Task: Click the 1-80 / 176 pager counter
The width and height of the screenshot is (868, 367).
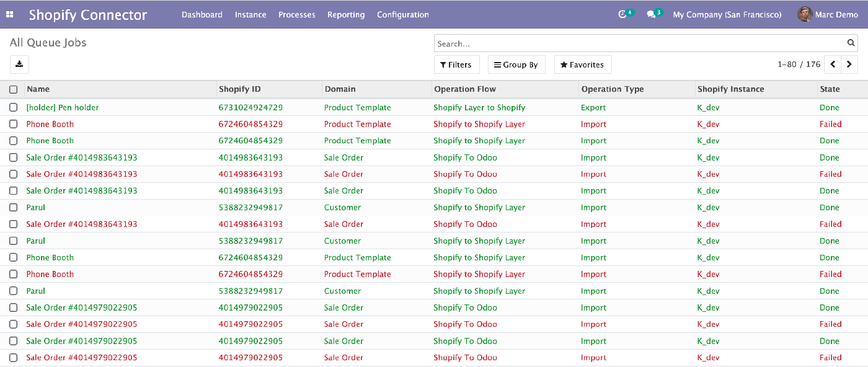Action: coord(799,64)
